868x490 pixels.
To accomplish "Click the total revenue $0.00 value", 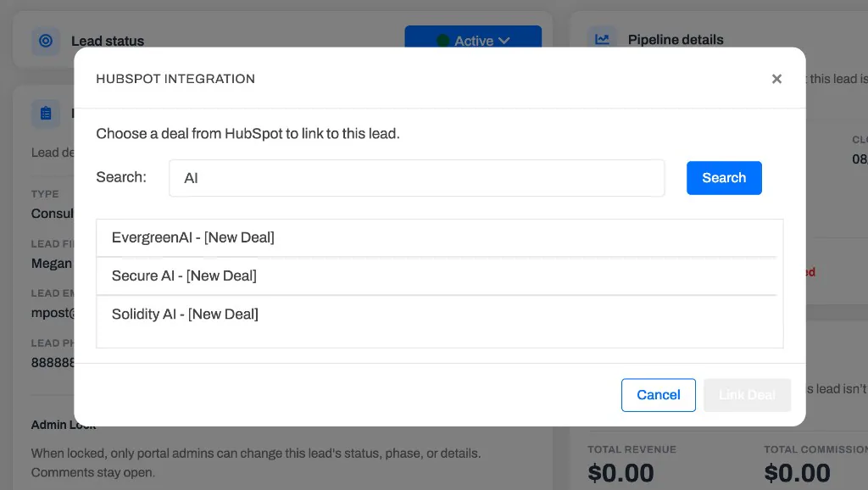I will coord(620,473).
